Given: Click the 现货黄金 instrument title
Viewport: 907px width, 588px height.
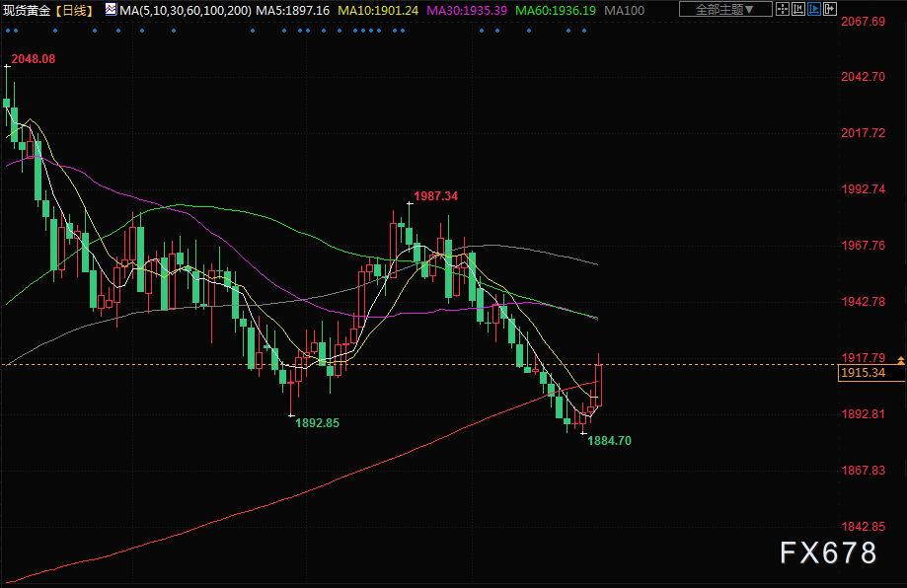Looking at the screenshot, I should 27,11.
